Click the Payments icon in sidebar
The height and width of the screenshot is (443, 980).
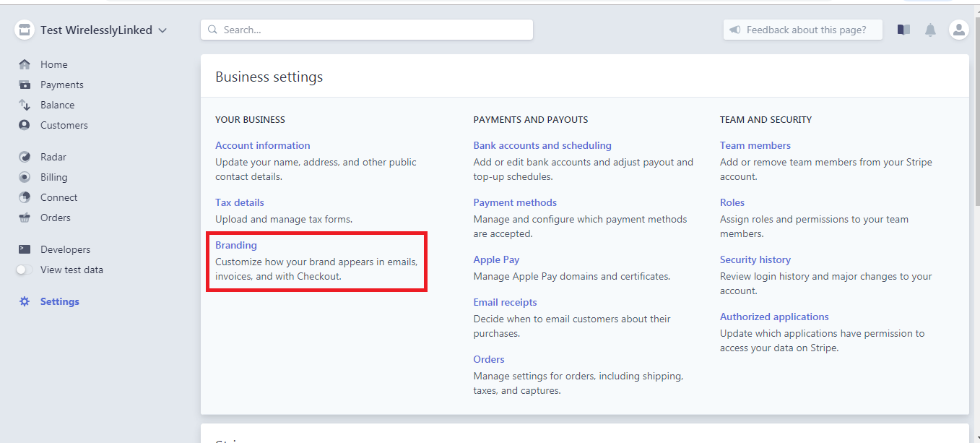[25, 85]
